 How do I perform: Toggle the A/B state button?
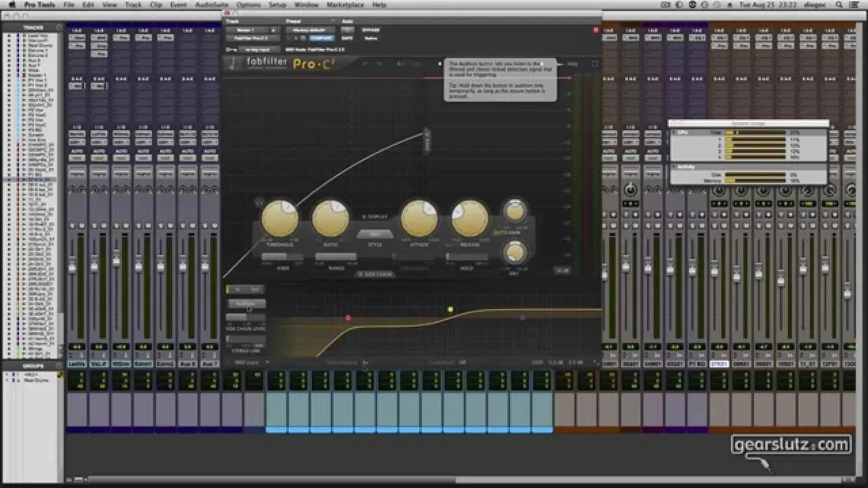point(401,64)
